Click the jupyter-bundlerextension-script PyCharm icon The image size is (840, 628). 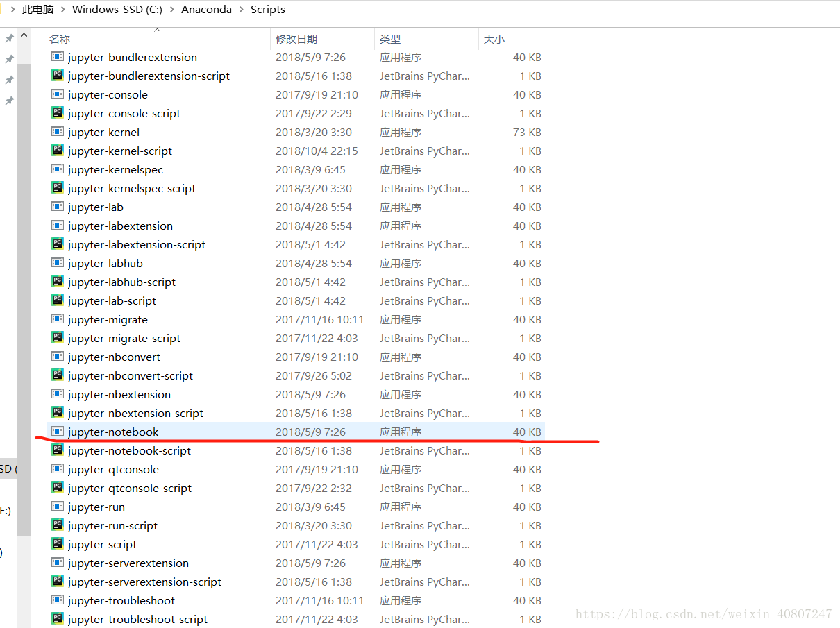click(x=58, y=76)
